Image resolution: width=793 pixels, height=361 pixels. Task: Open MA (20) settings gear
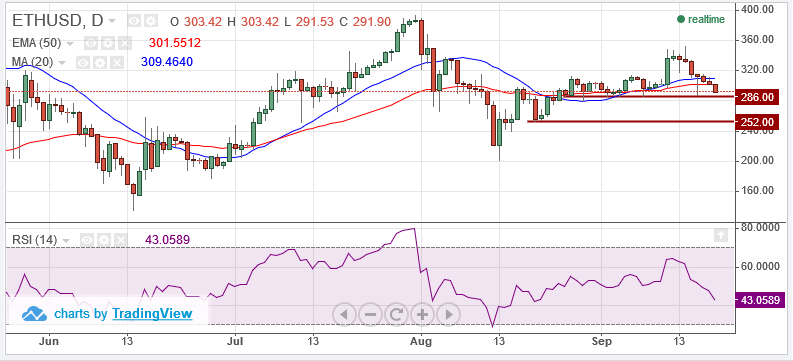click(x=100, y=63)
